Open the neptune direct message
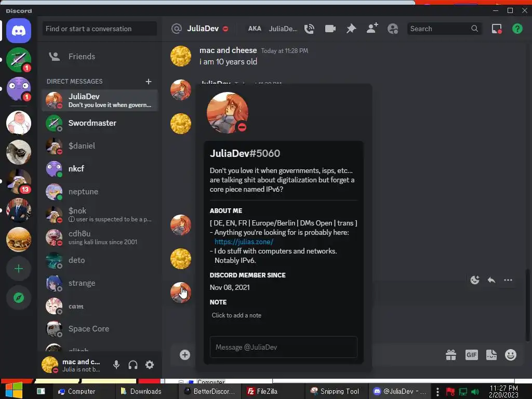Screen dimensions: 532x399 (x=100, y=192)
